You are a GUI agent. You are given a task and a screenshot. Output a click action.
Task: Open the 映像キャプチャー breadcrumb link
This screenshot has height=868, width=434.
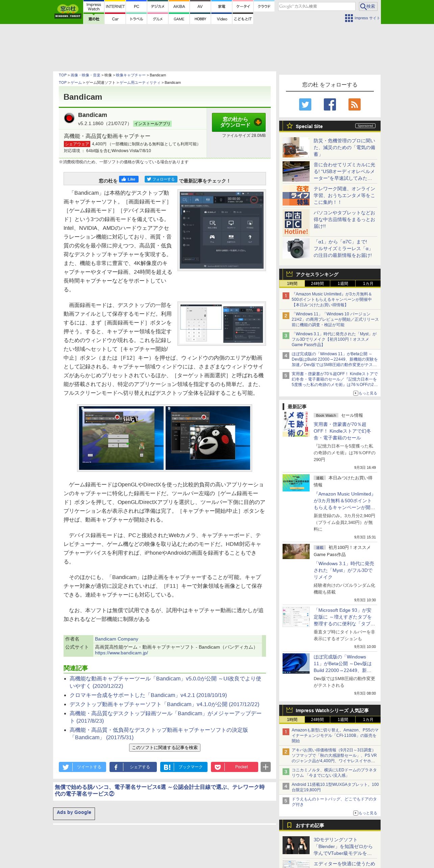[x=131, y=75]
